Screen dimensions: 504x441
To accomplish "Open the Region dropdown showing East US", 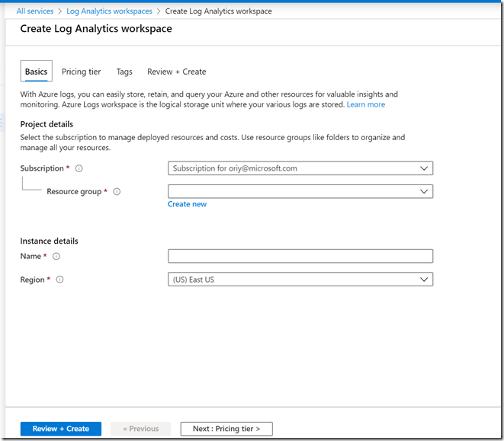I will [x=300, y=280].
